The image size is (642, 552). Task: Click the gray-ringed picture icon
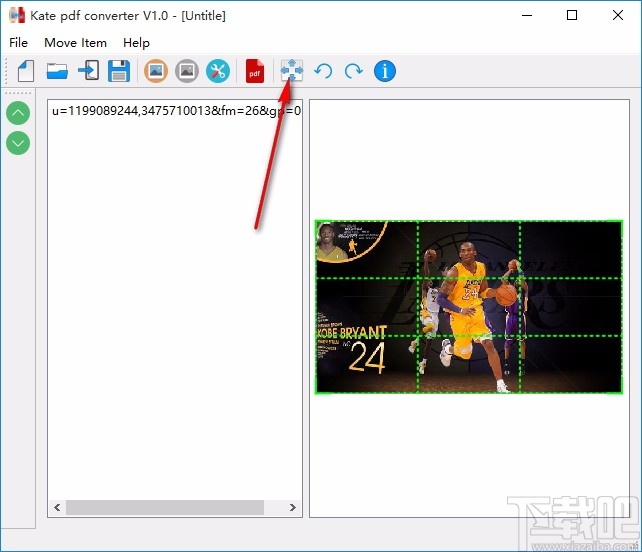187,71
